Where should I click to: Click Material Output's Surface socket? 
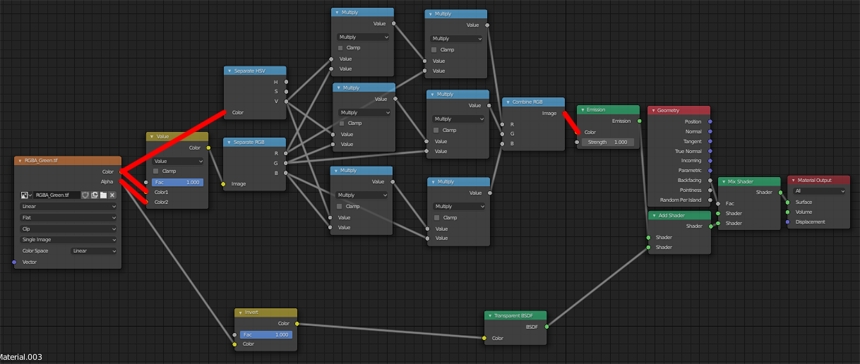click(788, 202)
